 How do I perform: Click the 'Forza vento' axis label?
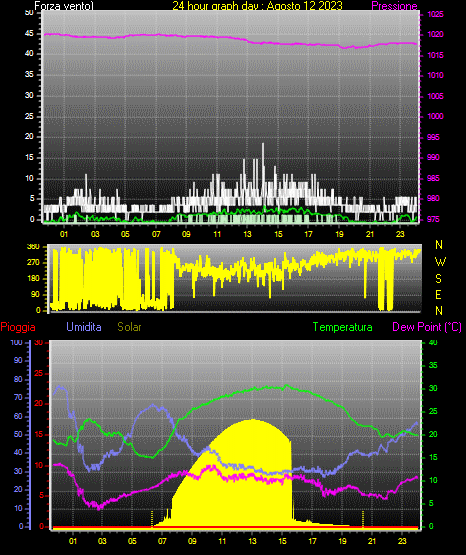[x=64, y=6]
